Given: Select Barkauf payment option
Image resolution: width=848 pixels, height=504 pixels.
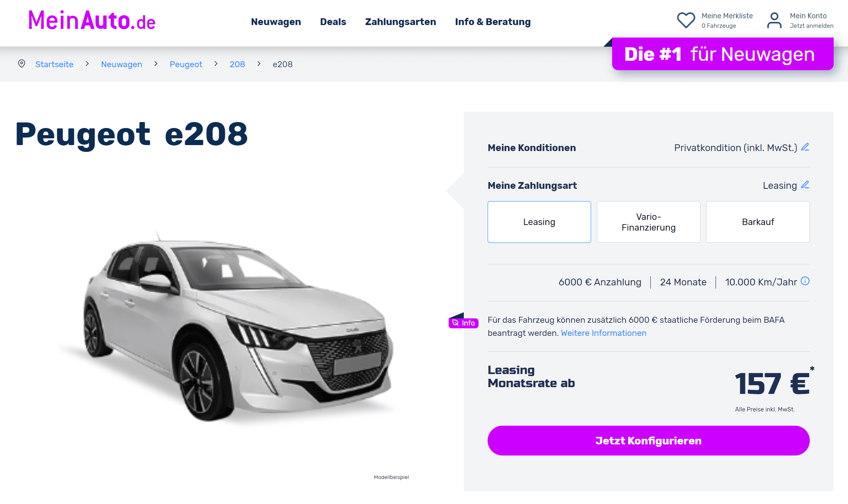Looking at the screenshot, I should (x=758, y=222).
